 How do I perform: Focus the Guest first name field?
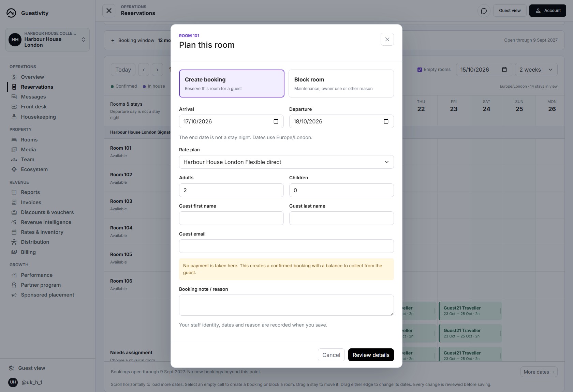click(231, 218)
